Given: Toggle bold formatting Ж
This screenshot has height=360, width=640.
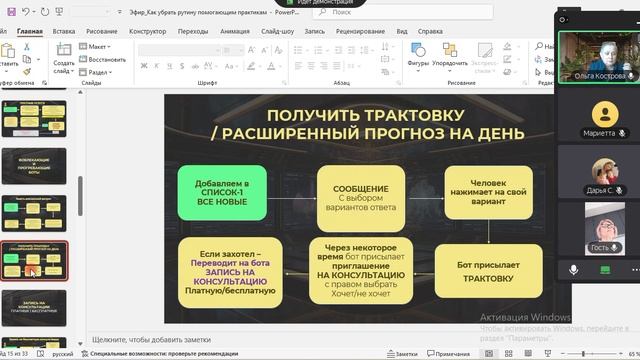Looking at the screenshot, I should click(144, 66).
